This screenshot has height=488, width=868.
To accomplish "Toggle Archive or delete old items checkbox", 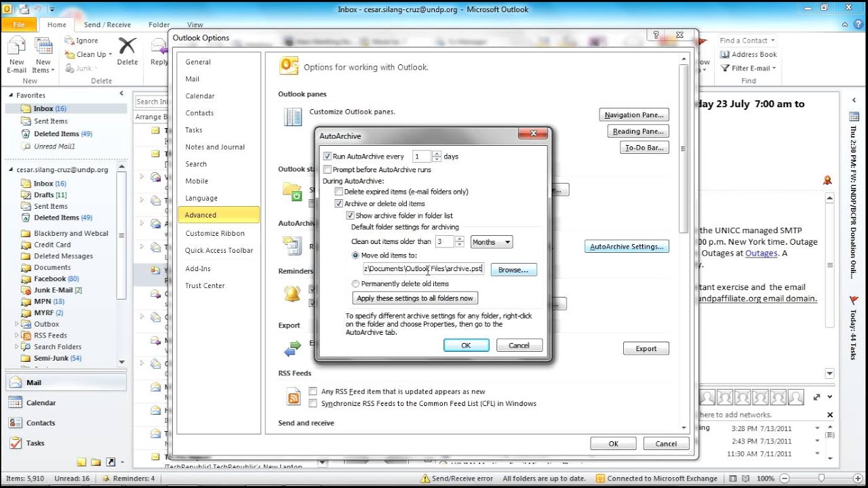I will coord(339,203).
